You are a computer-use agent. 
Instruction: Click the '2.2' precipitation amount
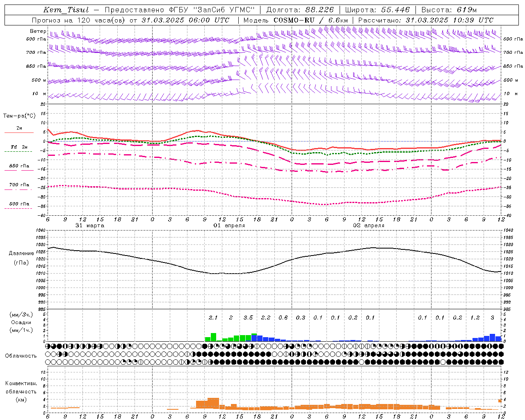click(266, 317)
